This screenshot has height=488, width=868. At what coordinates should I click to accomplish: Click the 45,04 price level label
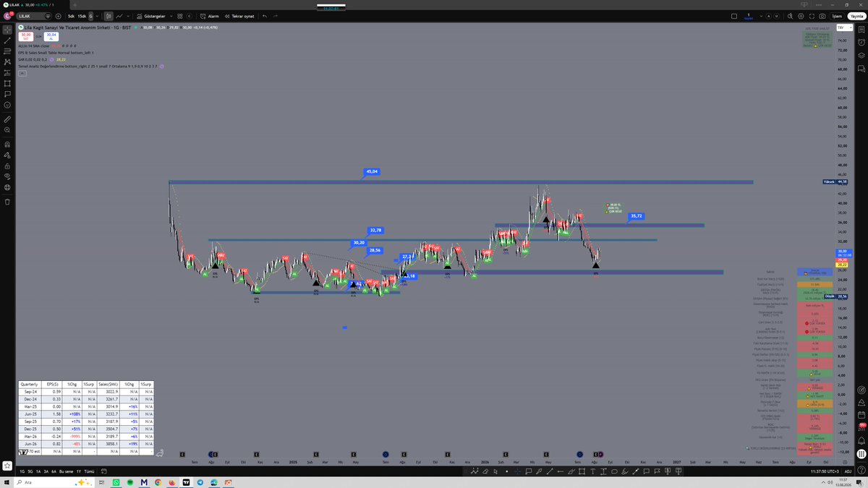point(372,172)
